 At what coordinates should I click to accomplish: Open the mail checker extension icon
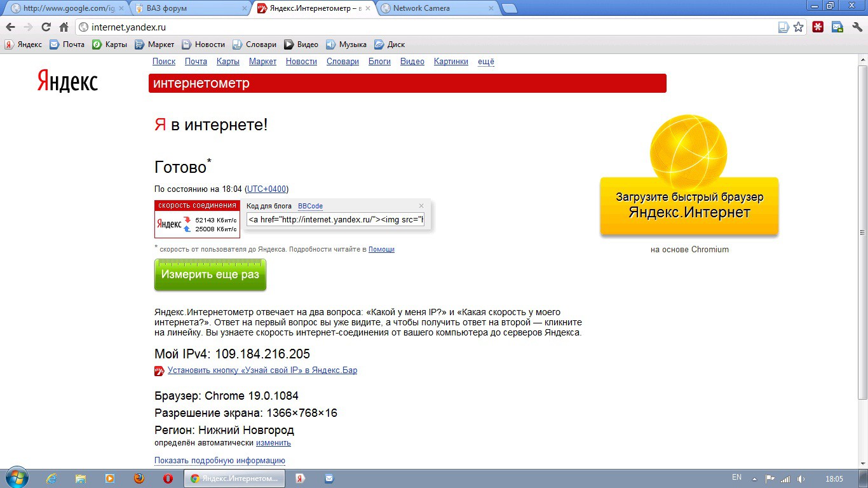tap(837, 27)
